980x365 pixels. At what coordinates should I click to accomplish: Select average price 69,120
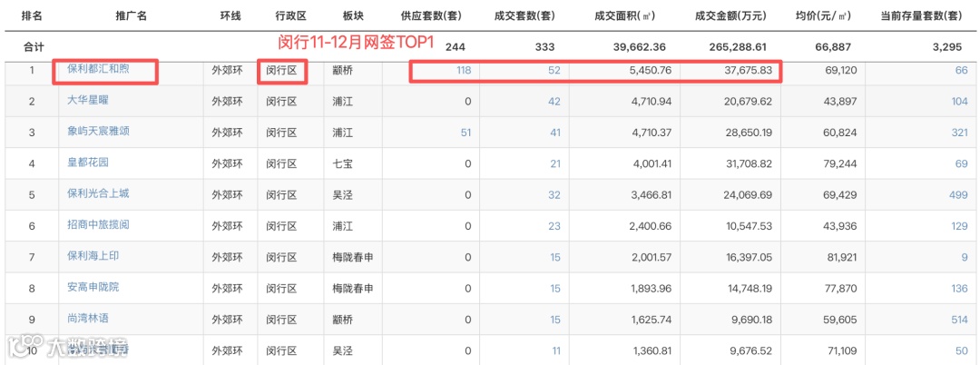841,70
